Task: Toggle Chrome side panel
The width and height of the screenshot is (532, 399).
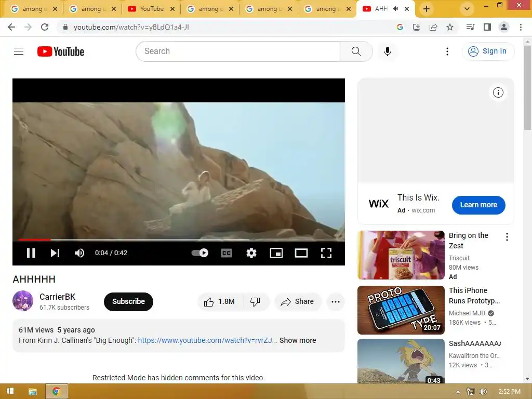Action: click(x=487, y=27)
